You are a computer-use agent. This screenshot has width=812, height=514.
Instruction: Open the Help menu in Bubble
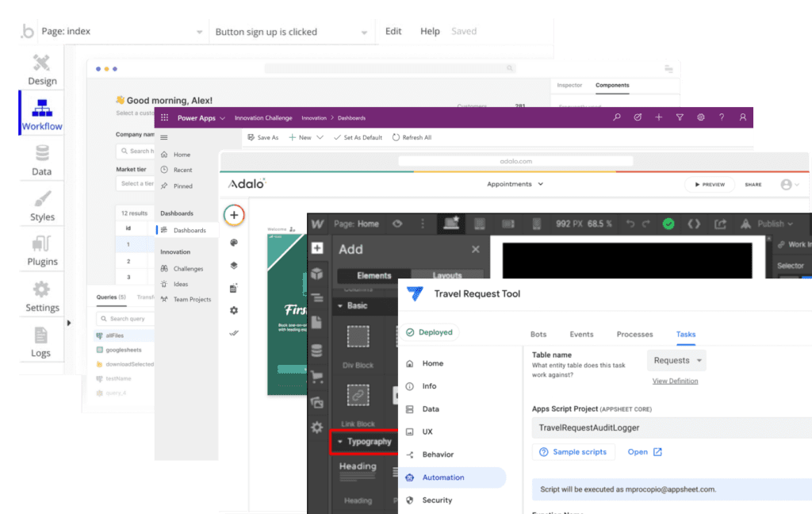[x=430, y=31]
